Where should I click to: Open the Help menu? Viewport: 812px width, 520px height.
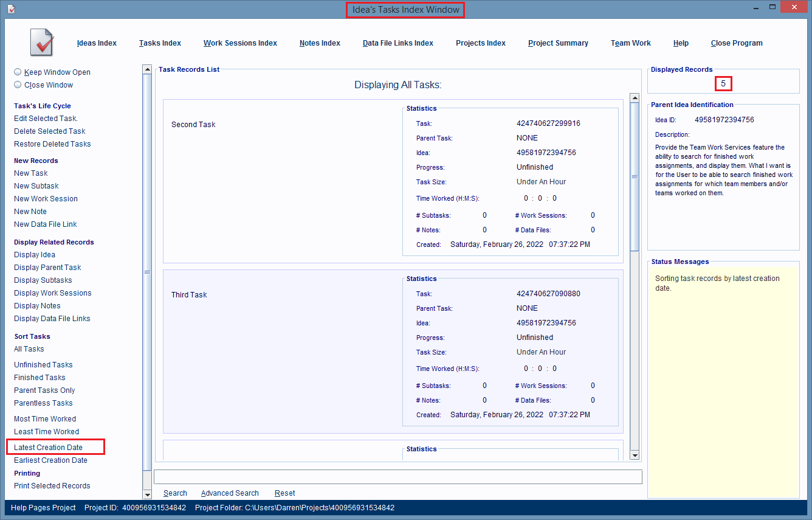[x=681, y=43]
